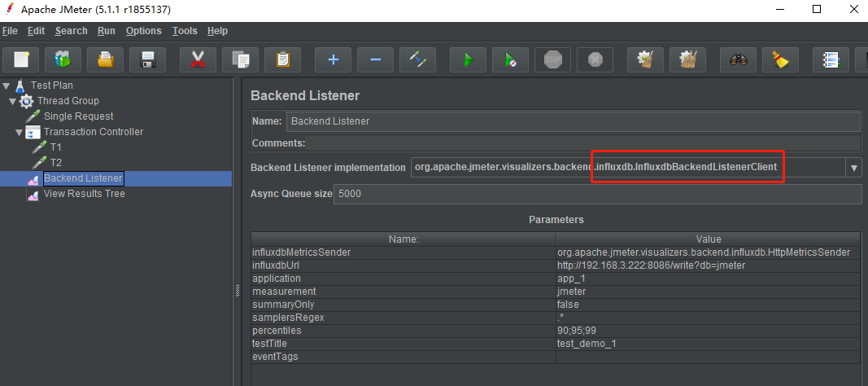The image size is (868, 386).
Task: Click the influxdbUrl value cell
Action: click(x=709, y=265)
